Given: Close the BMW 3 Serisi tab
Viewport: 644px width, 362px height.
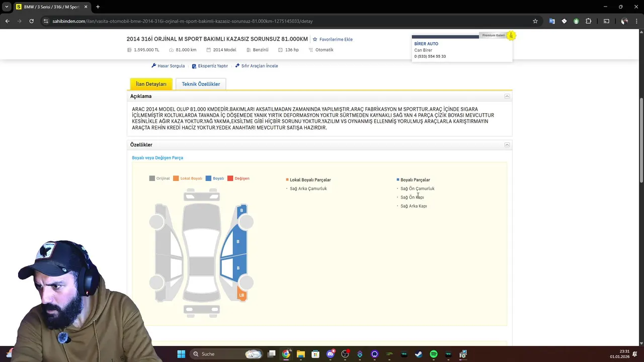Looking at the screenshot, I should 86,7.
